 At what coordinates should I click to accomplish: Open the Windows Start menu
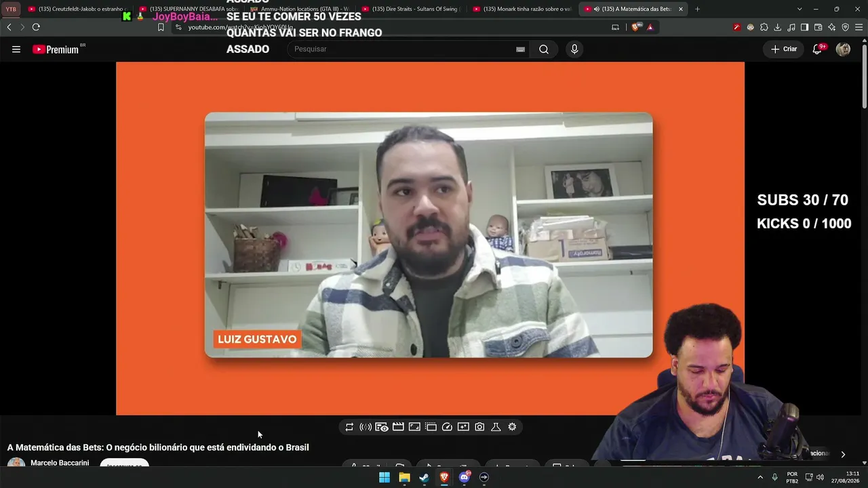(384, 477)
